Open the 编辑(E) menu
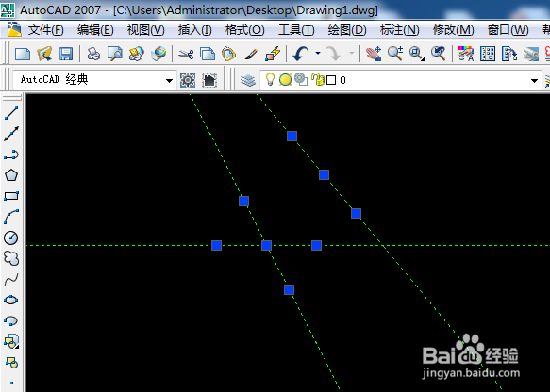 (x=95, y=30)
